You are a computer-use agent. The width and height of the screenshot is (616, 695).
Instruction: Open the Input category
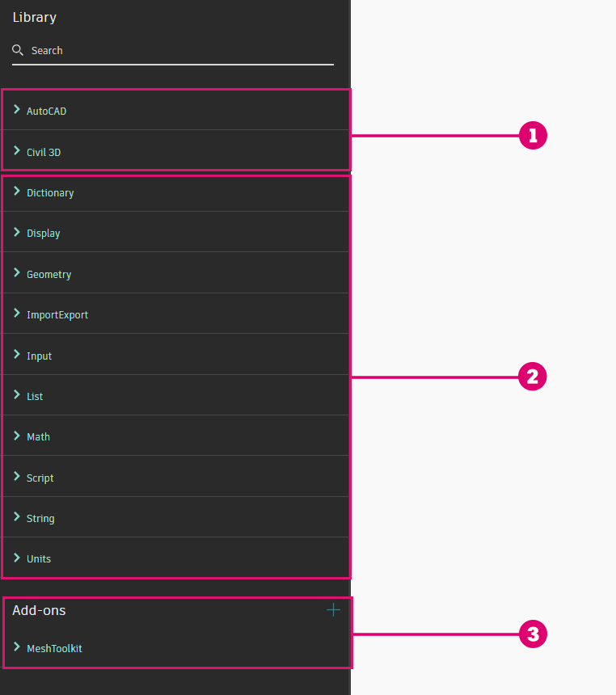point(39,356)
